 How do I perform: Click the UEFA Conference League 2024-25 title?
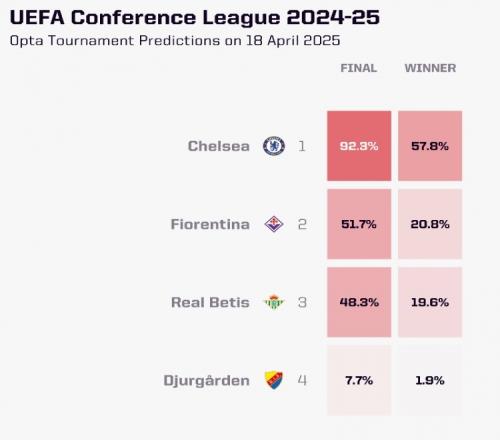(195, 17)
